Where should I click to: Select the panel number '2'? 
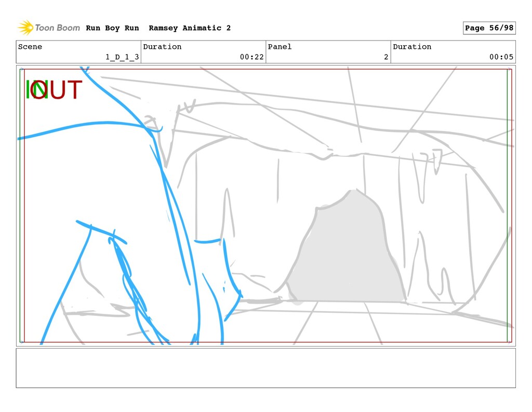click(386, 57)
